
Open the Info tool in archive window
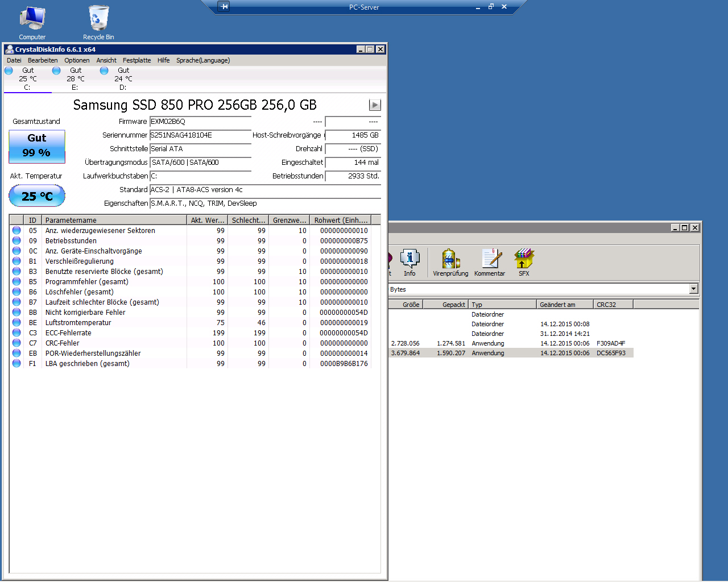(x=409, y=263)
